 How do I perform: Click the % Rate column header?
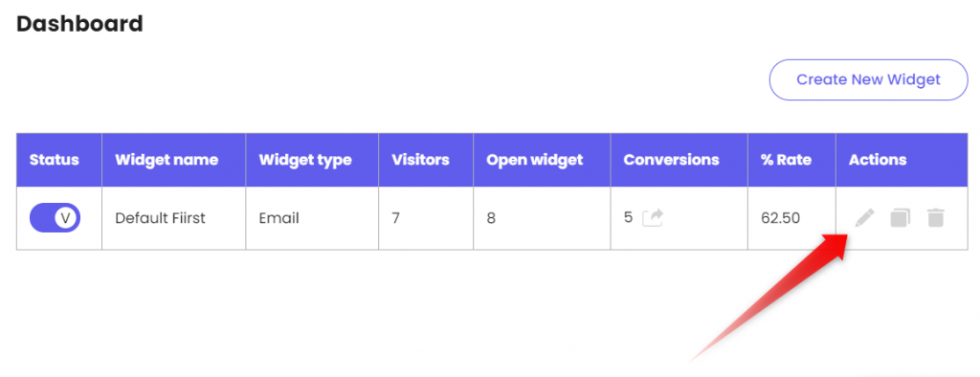786,160
